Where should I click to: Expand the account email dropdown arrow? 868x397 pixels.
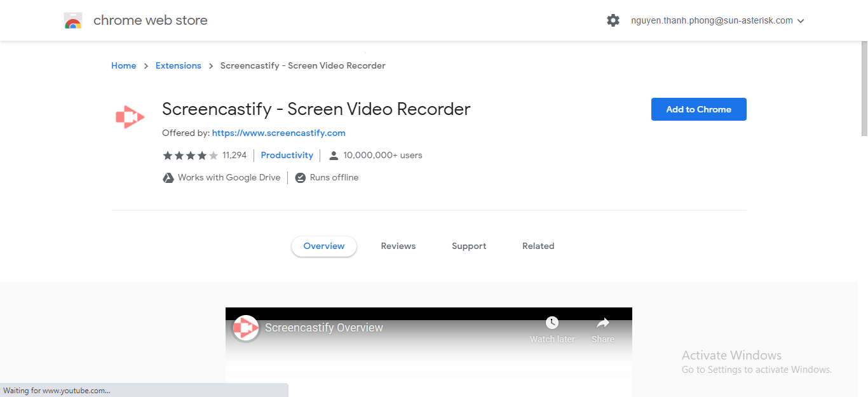point(801,21)
